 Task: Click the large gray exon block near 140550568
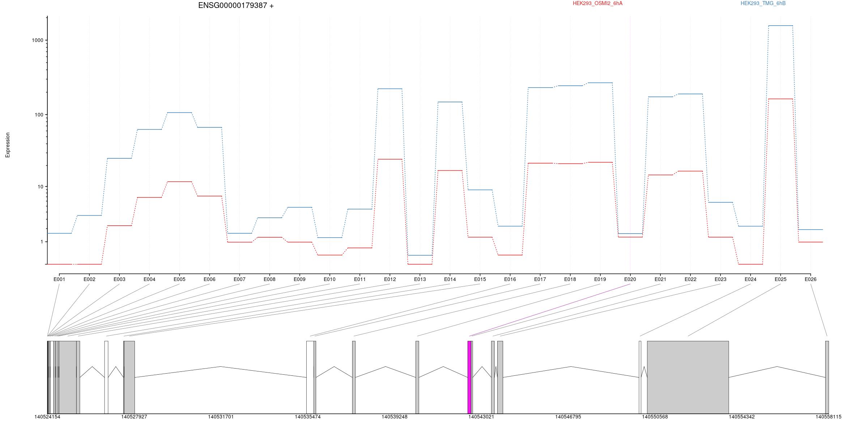[x=688, y=377]
